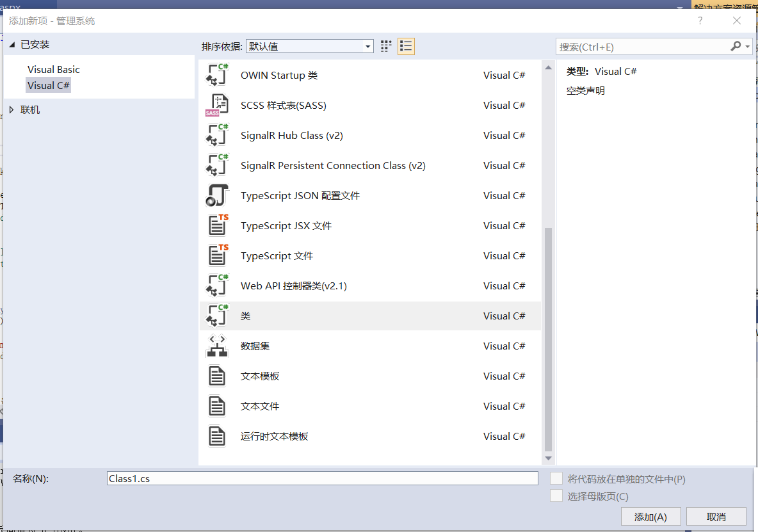The height and width of the screenshot is (532, 758).
Task: Switch to small icons grid view
Action: coord(386,46)
